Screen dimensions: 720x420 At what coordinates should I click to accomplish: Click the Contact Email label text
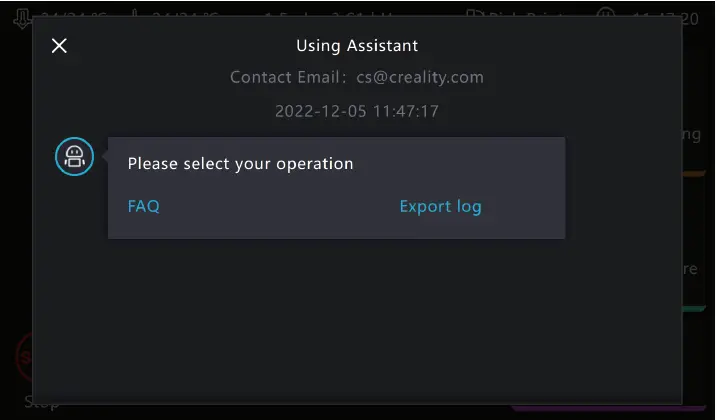point(288,78)
